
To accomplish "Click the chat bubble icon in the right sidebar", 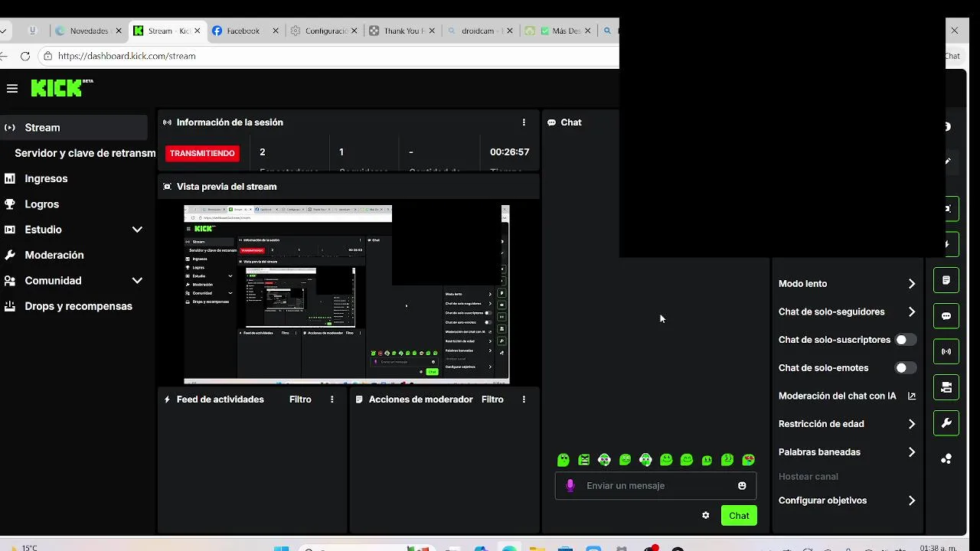I will (946, 316).
